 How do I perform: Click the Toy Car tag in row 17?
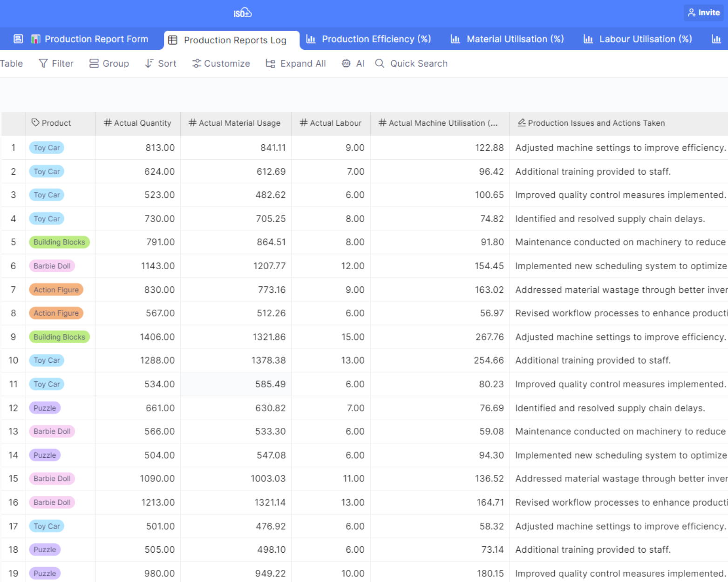[47, 526]
